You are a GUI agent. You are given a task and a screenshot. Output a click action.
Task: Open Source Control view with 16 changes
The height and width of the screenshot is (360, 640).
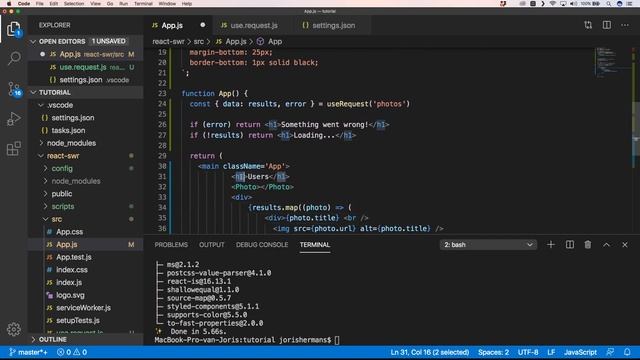(x=14, y=89)
